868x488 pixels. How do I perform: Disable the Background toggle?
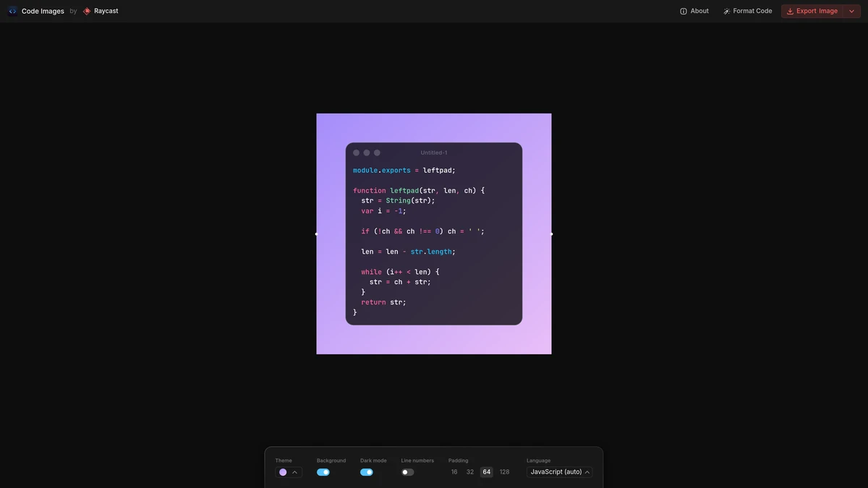(323, 471)
